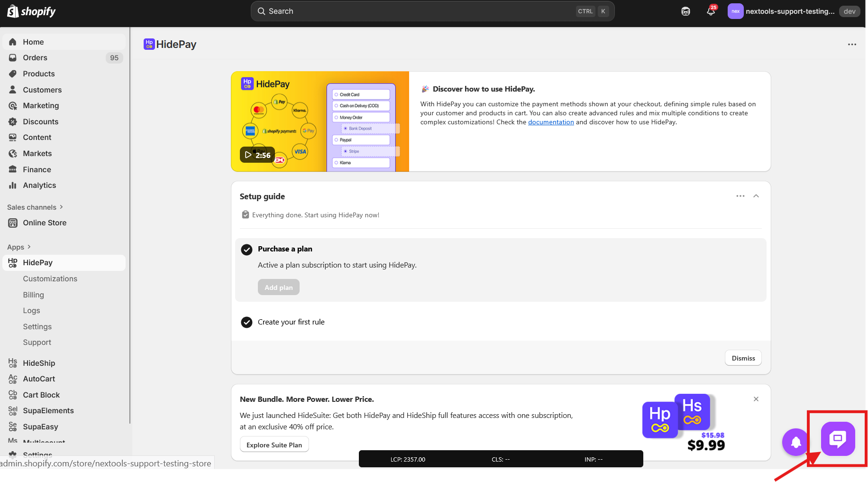
Task: Click the purple bell notification bubble
Action: click(796, 442)
